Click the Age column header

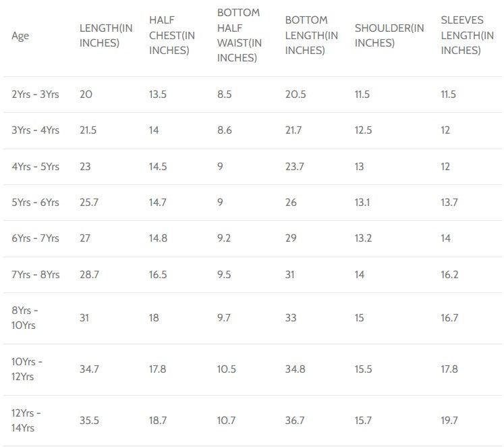[x=20, y=36]
